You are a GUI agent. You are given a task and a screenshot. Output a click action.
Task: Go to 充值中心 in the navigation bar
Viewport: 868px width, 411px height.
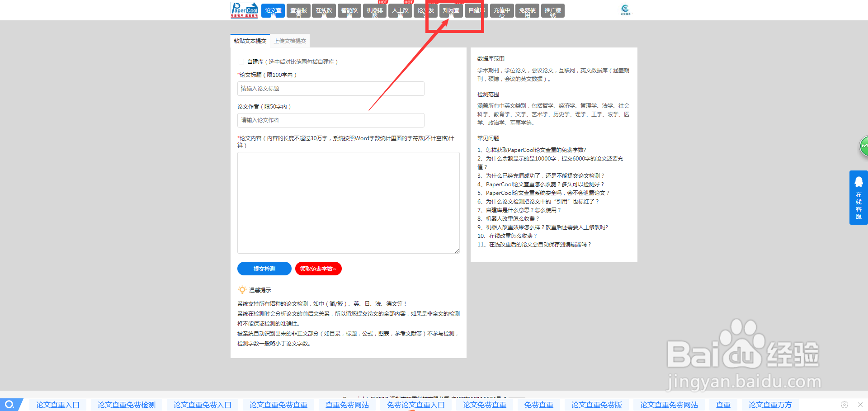click(501, 10)
